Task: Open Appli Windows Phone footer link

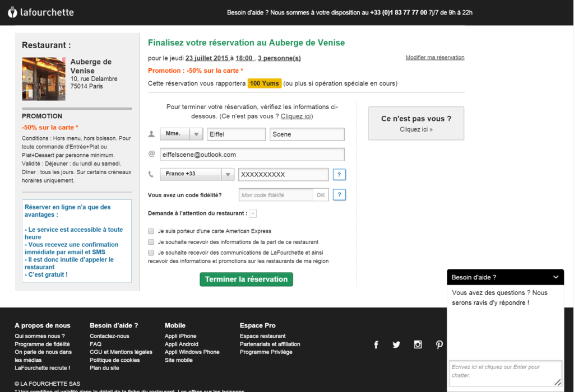Action: (192, 352)
